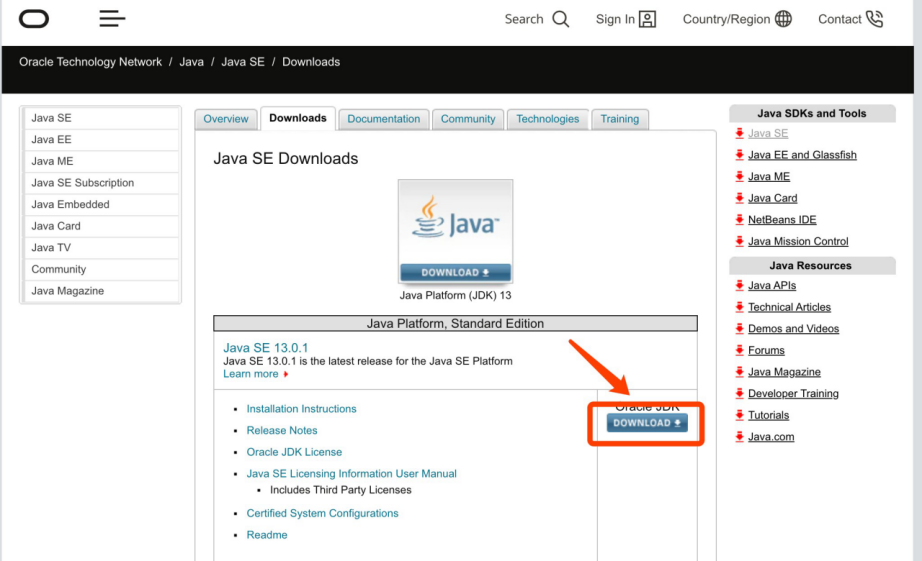Open the Java.com link
The width and height of the screenshot is (922, 561).
771,437
